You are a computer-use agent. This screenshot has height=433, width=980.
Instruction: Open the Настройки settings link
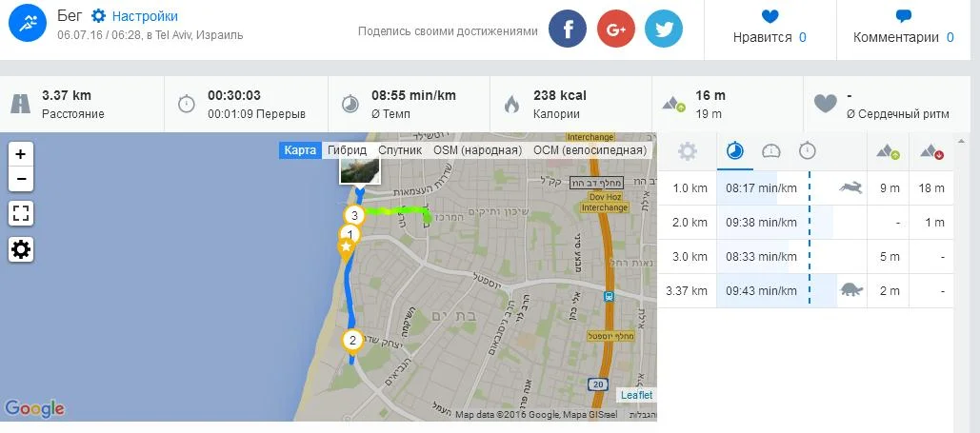(145, 16)
